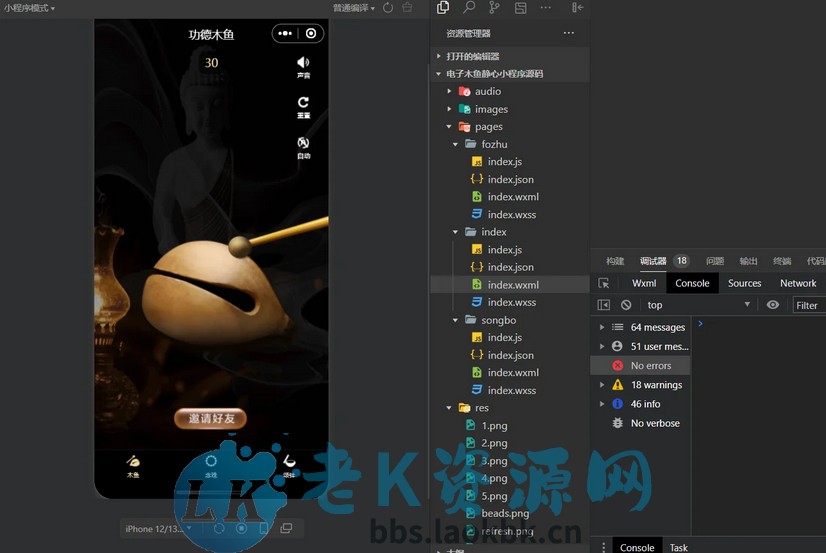Viewport: 826px width, 553px height.
Task: Open the mini program mode dropdown
Action: point(30,8)
